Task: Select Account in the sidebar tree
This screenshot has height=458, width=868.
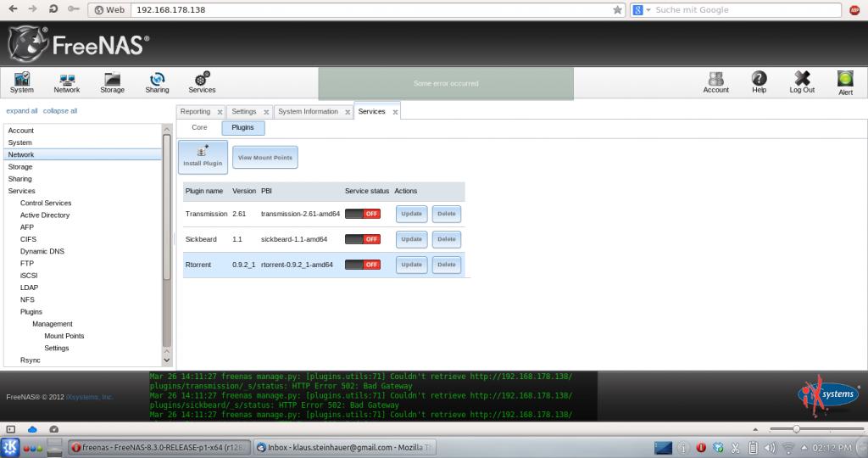Action: point(21,131)
